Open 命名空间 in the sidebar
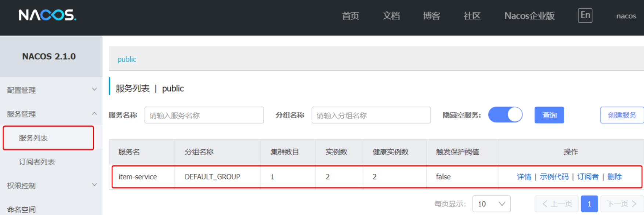 (21, 209)
